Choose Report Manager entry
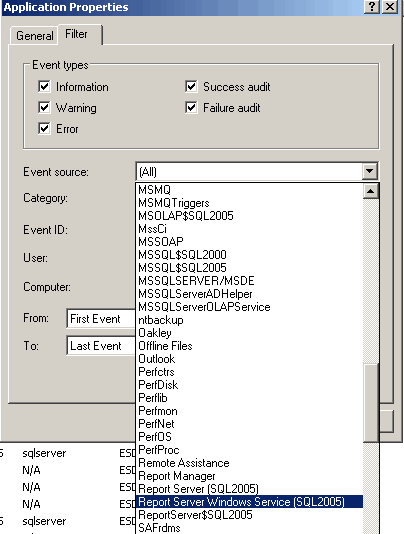Viewport: 404px width, 534px height. click(250, 476)
